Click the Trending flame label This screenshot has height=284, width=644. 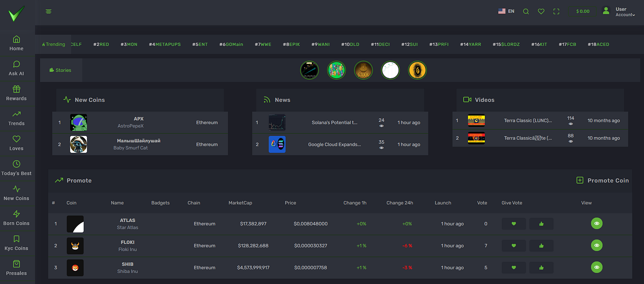click(x=53, y=44)
